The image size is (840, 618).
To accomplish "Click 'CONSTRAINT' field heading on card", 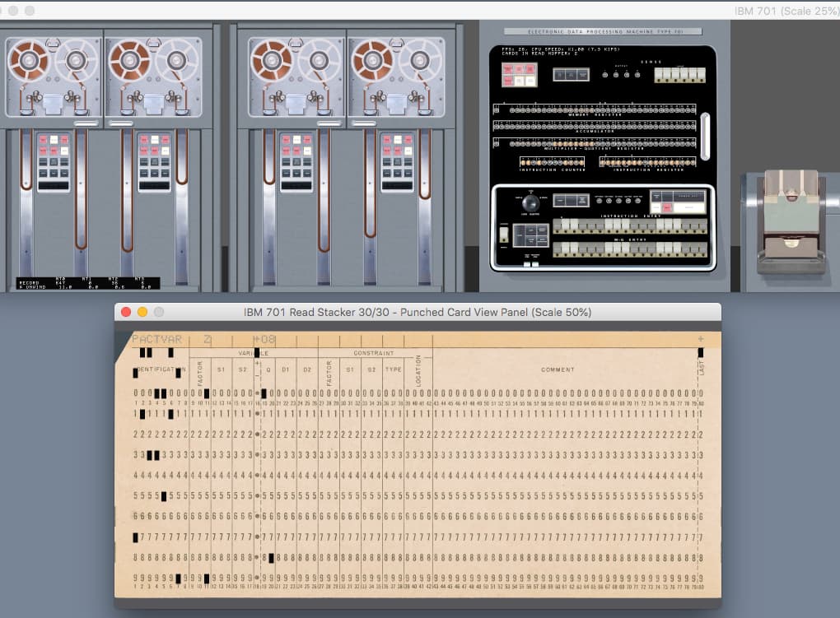I will (373, 354).
